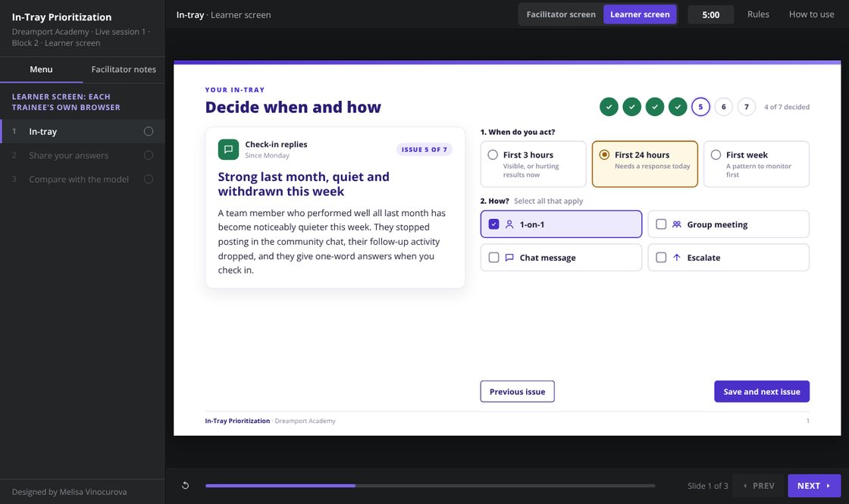Switch to the Facilitator screen toggle
The height and width of the screenshot is (504, 849).
point(561,14)
